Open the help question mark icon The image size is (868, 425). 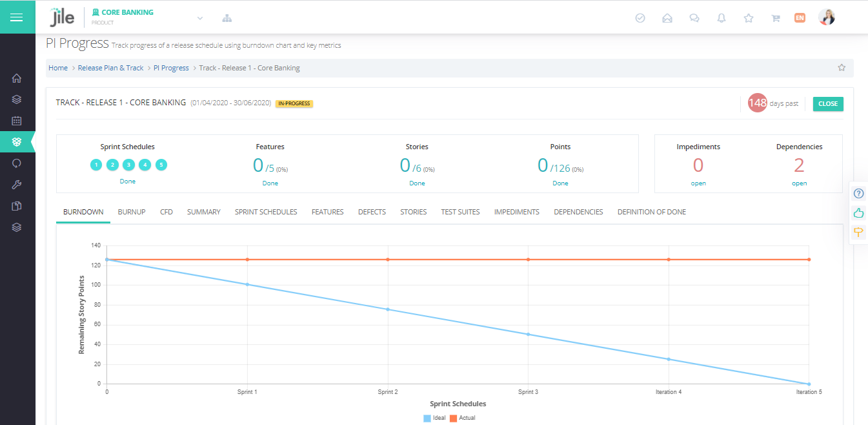(858, 194)
